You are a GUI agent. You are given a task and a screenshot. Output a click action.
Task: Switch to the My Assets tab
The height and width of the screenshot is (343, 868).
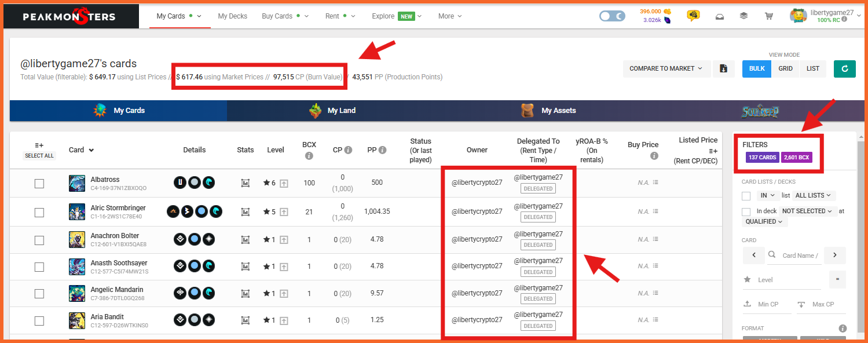coord(547,111)
